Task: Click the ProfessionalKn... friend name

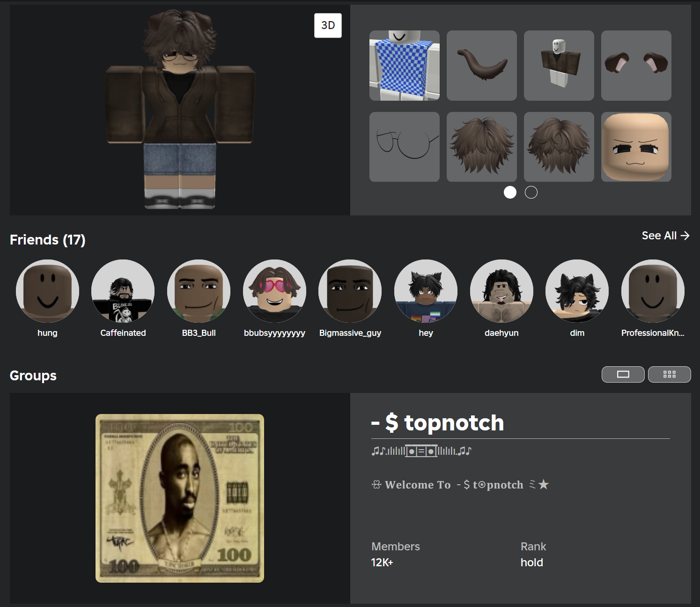Action: tap(652, 333)
